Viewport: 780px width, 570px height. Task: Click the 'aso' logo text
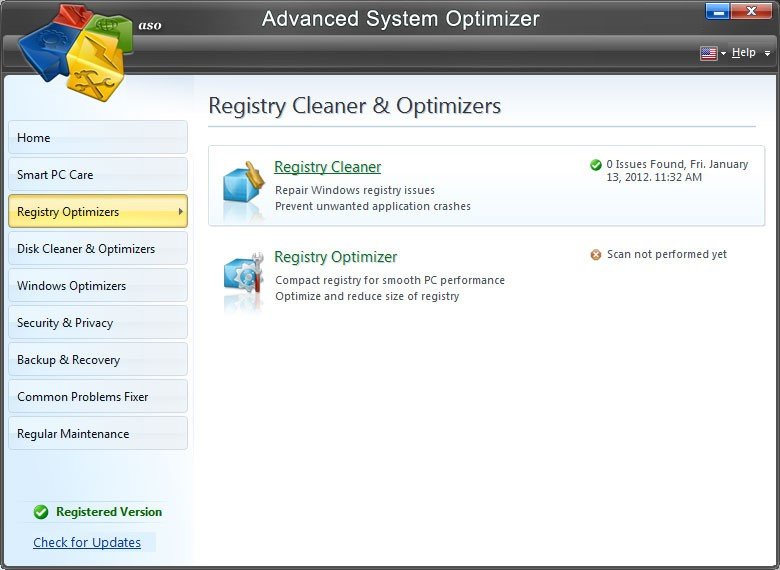point(150,25)
